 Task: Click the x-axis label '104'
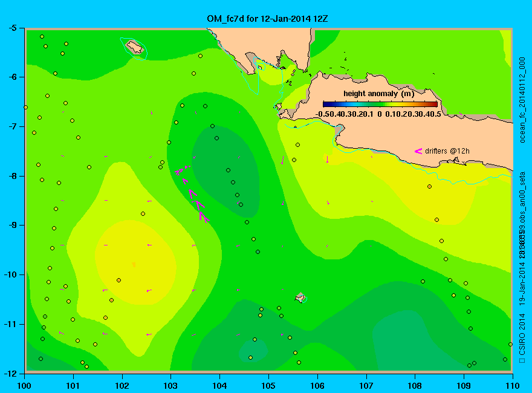point(219,386)
